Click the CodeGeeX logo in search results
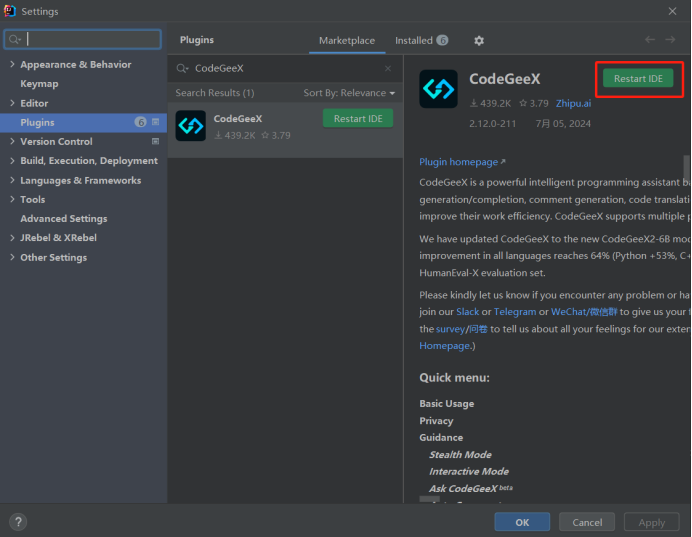This screenshot has height=537, width=692. coord(191,126)
